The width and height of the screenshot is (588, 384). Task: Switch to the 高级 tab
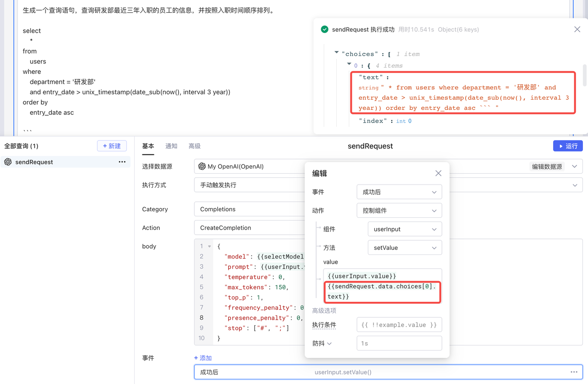[x=195, y=146]
